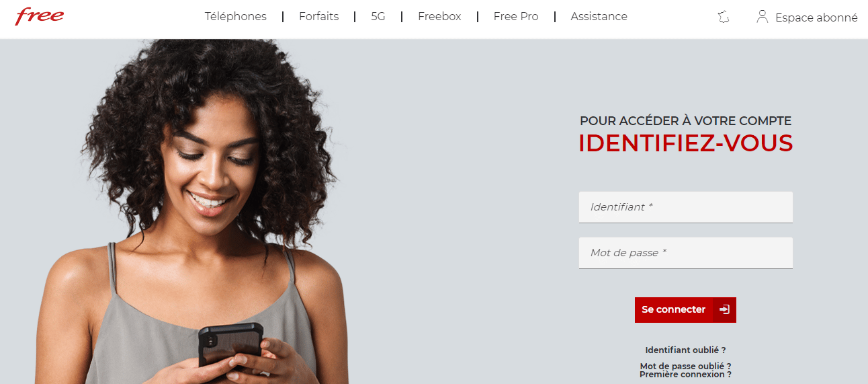Select Free Pro in navigation

click(x=516, y=17)
